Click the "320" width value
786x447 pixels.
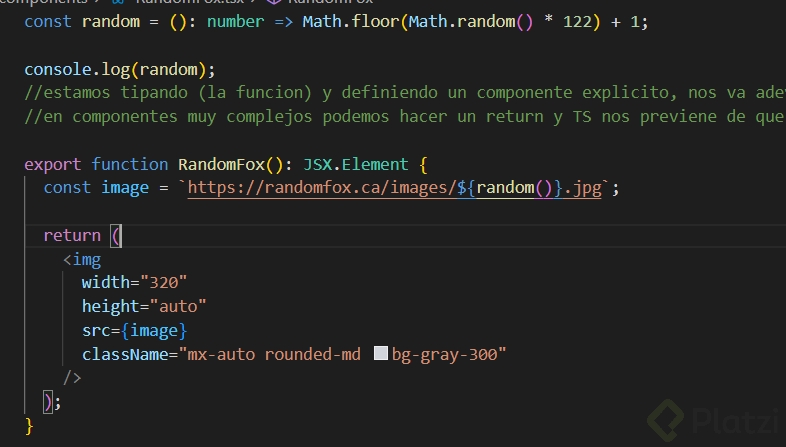coord(163,282)
